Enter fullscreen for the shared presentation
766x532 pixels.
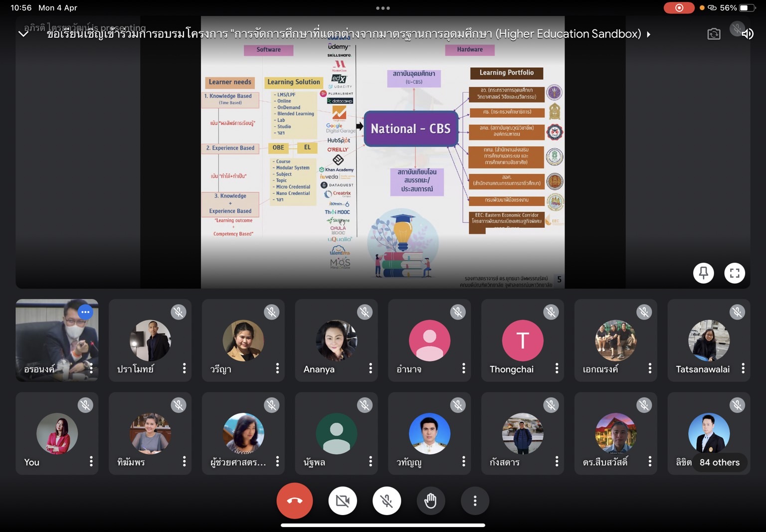(735, 273)
